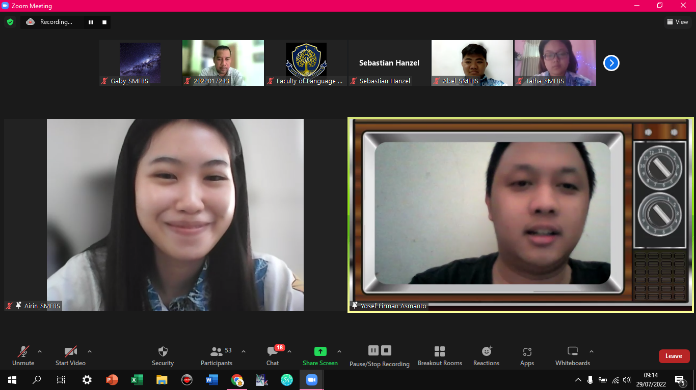Screen dimensions: 696x390
Task: Open the Chat panel
Action: coord(273,356)
